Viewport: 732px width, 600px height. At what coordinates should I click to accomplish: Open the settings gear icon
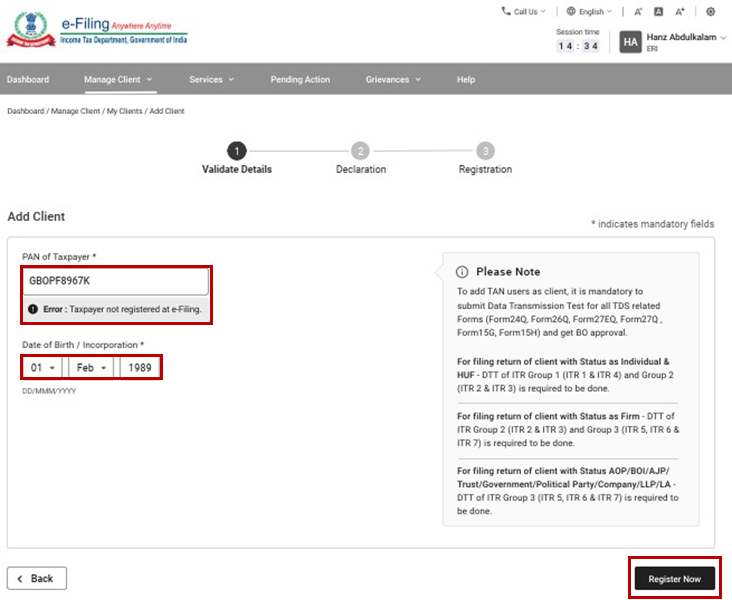711,12
